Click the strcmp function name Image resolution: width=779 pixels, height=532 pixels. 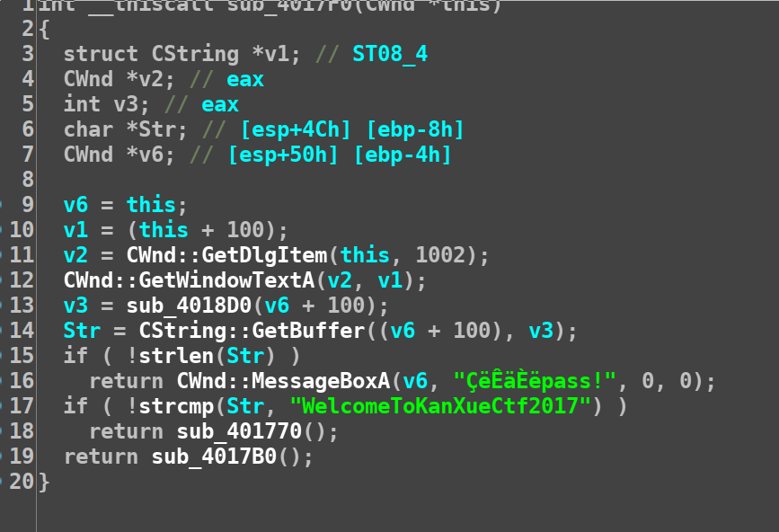(x=176, y=406)
